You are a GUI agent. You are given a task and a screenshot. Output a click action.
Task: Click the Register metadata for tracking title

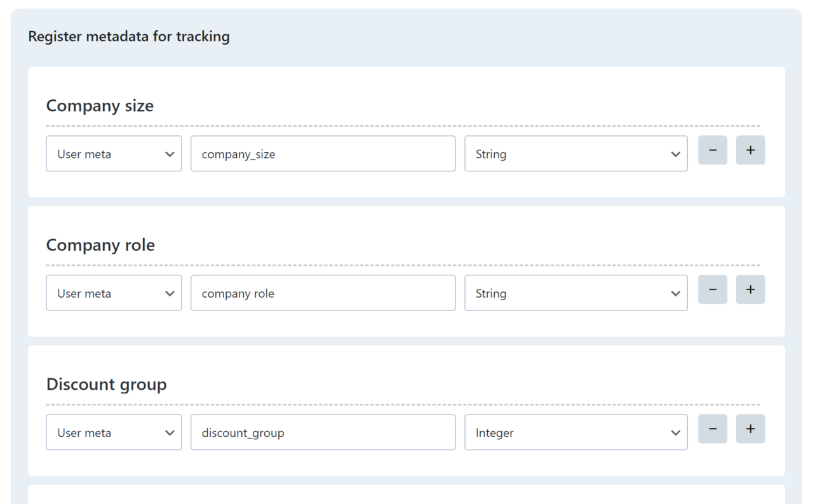click(129, 36)
